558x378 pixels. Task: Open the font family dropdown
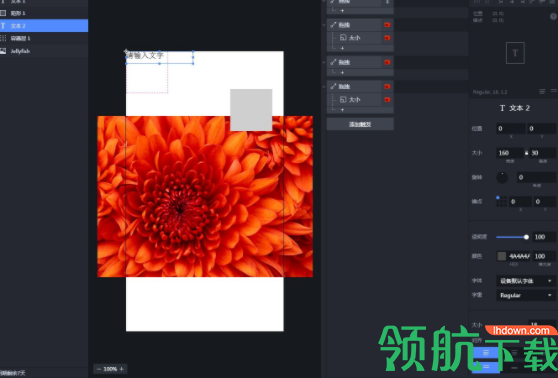tap(526, 281)
